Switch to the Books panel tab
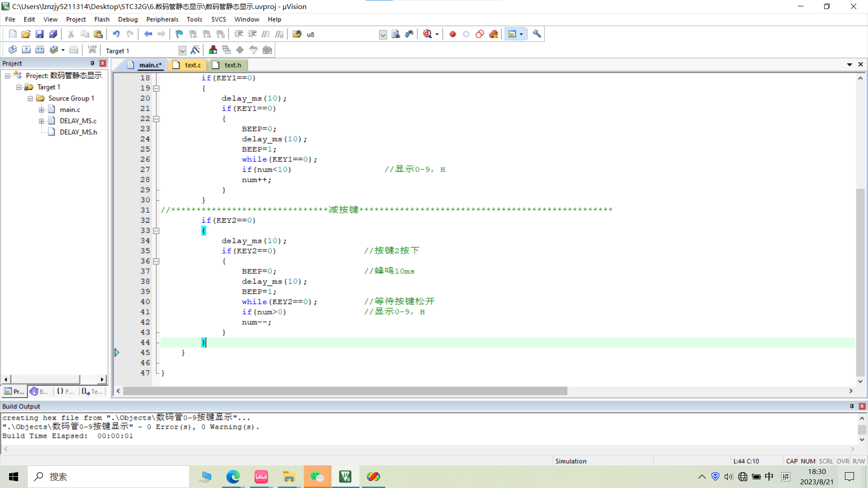Image resolution: width=868 pixels, height=488 pixels. coord(40,392)
